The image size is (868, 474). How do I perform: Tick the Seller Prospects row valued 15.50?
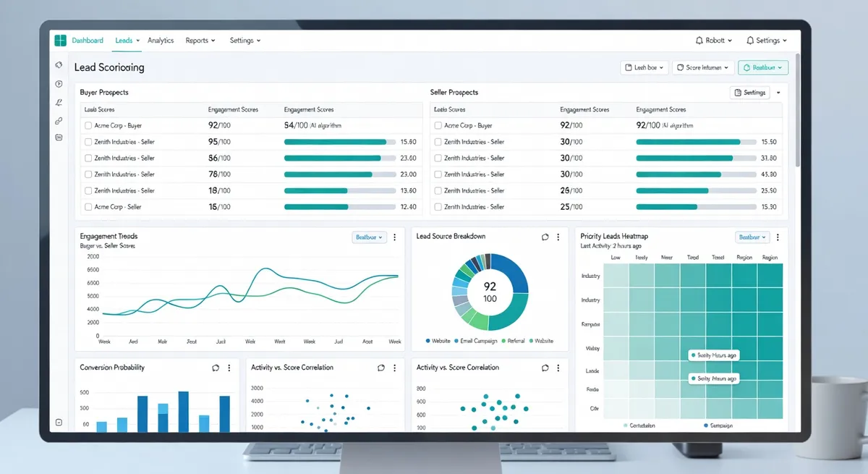(438, 142)
